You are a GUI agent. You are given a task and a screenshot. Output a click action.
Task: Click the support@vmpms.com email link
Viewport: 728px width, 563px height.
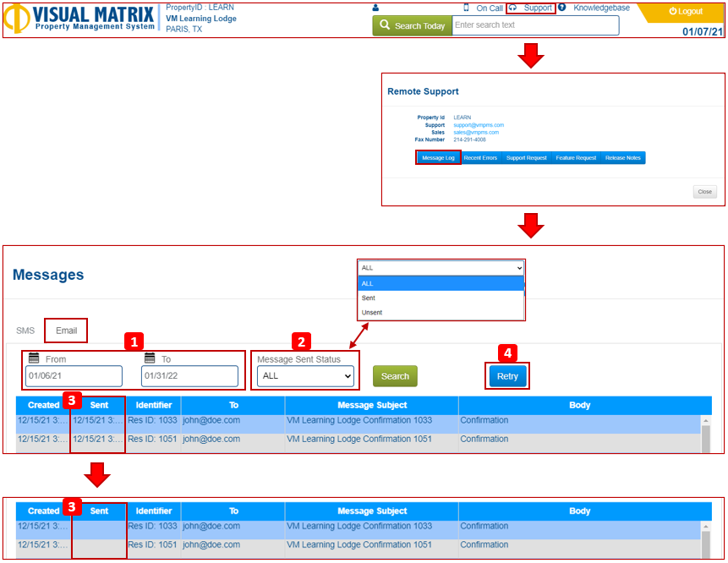(478, 125)
